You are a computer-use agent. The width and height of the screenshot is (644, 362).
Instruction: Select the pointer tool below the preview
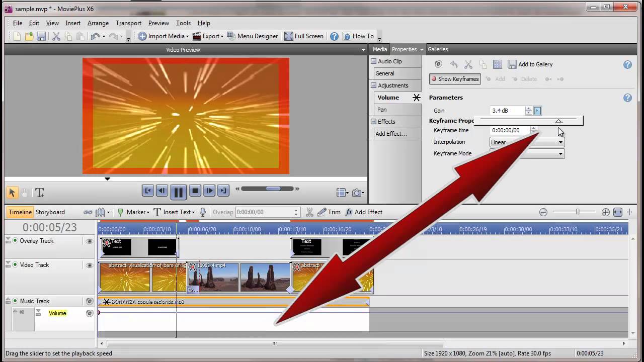tap(12, 193)
